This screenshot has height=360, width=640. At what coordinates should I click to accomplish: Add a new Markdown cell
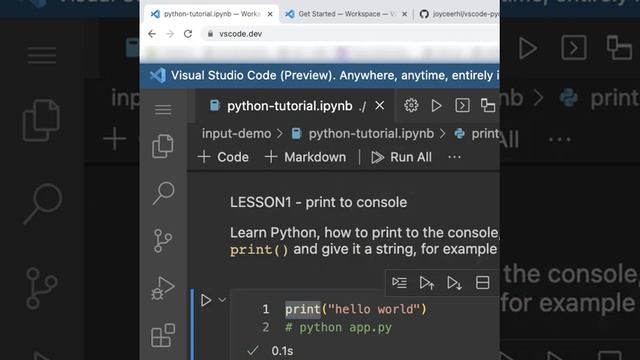pos(305,157)
